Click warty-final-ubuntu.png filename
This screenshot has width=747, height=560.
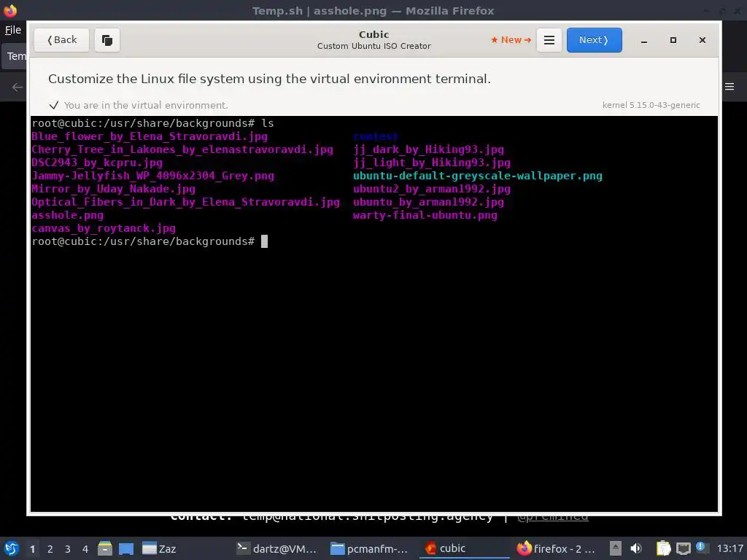(x=425, y=215)
